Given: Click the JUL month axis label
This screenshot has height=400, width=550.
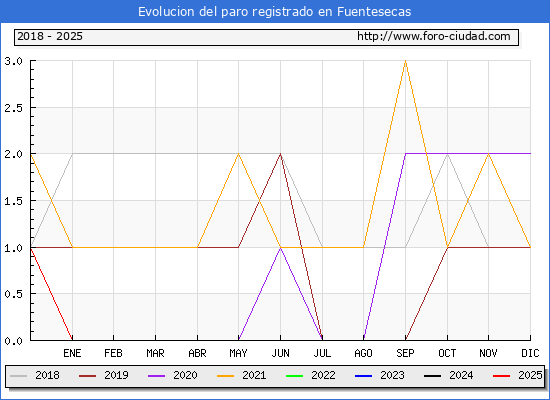Looking at the screenshot, I should (x=322, y=353).
